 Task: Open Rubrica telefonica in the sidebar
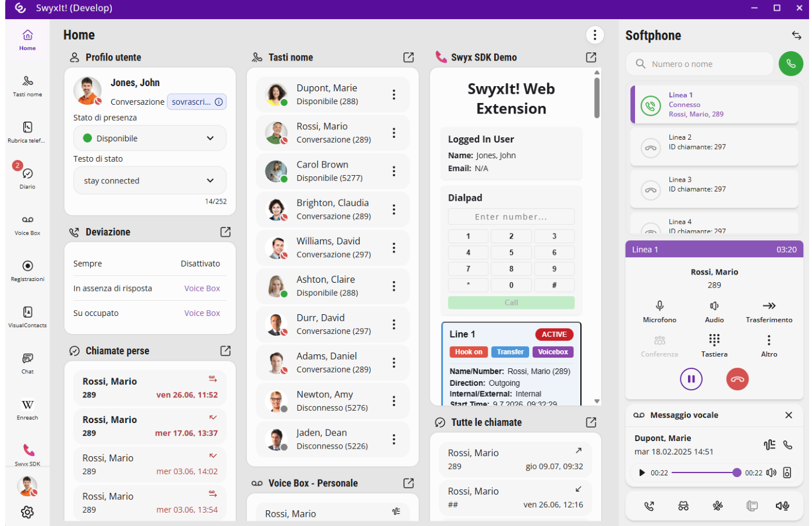(27, 132)
